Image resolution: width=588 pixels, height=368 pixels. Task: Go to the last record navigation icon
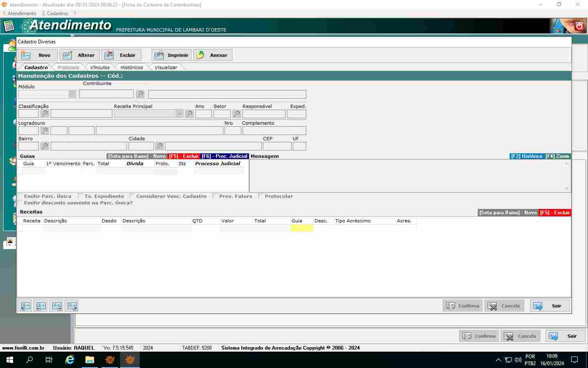click(72, 306)
